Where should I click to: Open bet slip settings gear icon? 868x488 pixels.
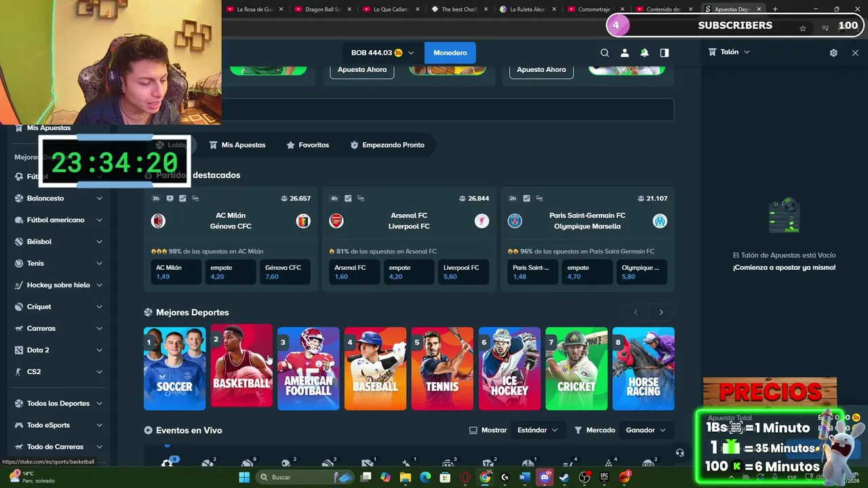click(833, 53)
